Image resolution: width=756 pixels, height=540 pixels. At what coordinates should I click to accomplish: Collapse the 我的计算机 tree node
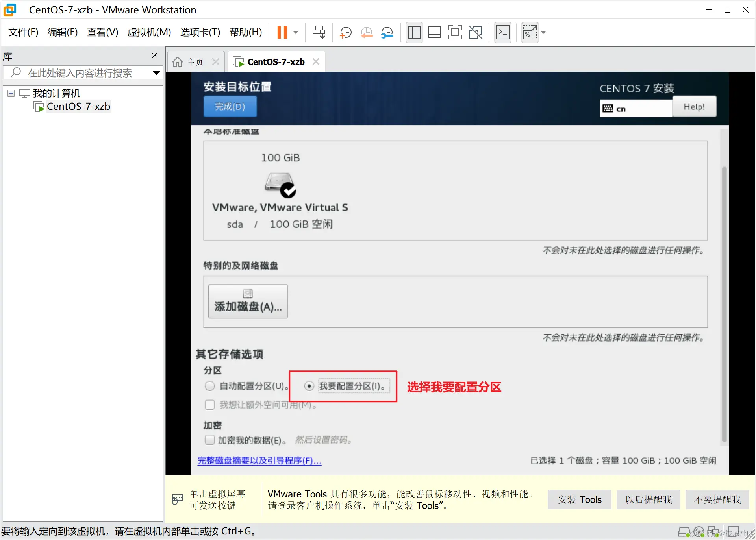click(x=11, y=93)
